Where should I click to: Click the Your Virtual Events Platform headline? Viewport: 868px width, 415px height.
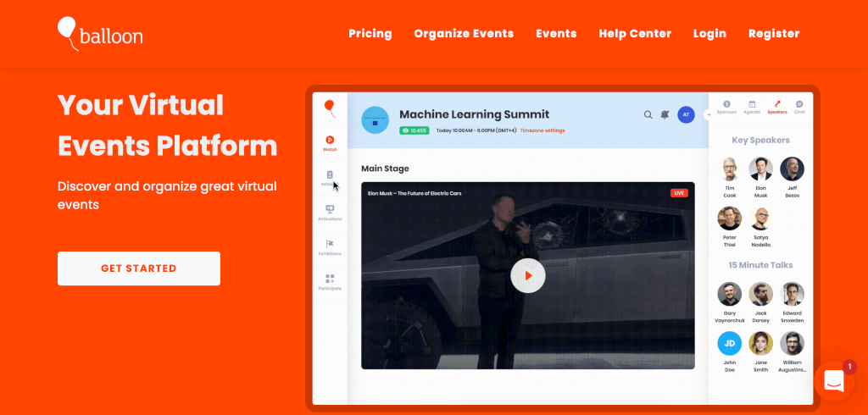(x=167, y=125)
